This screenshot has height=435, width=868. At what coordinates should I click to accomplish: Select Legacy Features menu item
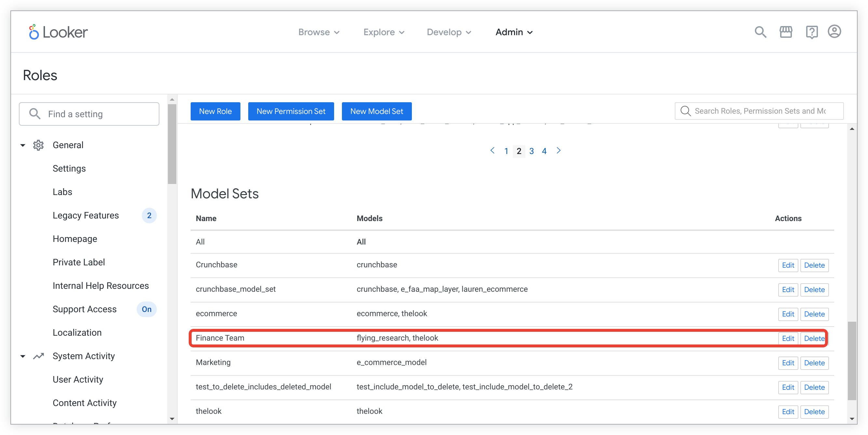(86, 215)
